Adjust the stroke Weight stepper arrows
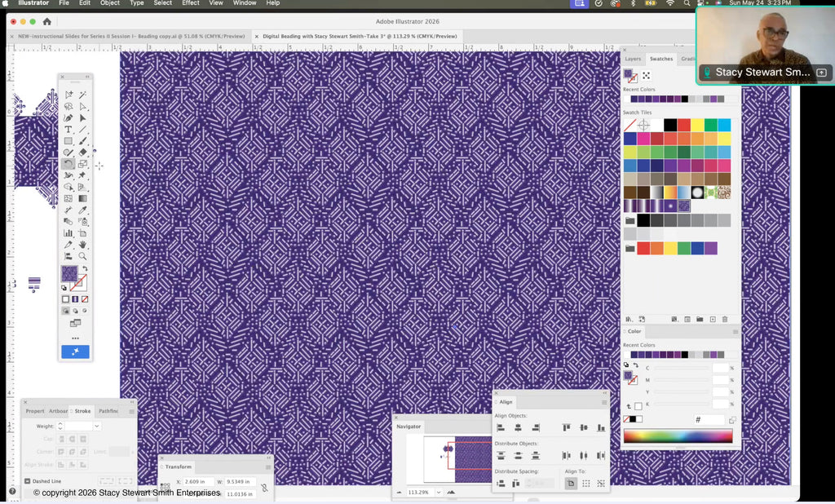This screenshot has height=504, width=835. click(60, 427)
